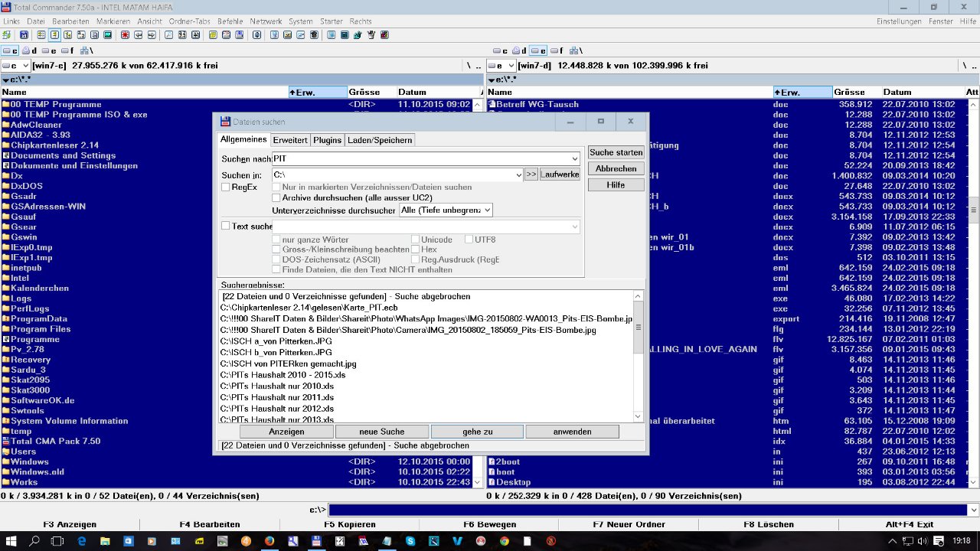
Task: Click the neue Suche button
Action: [381, 432]
